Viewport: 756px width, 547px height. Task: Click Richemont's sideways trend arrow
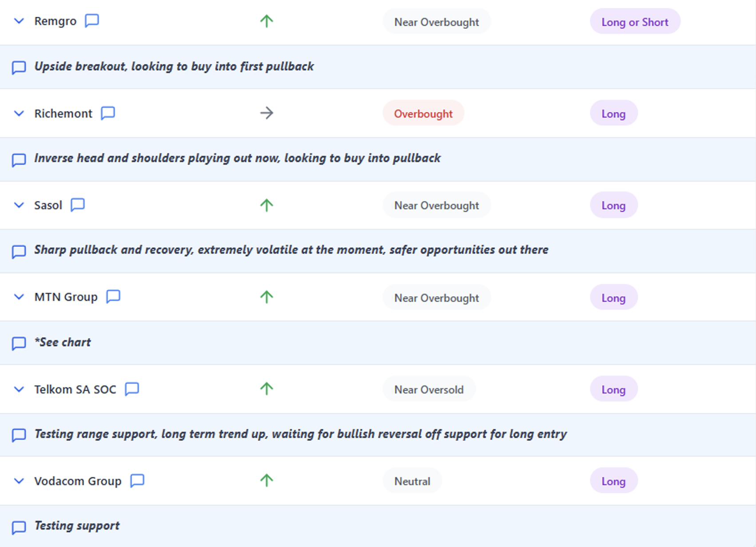coord(267,113)
